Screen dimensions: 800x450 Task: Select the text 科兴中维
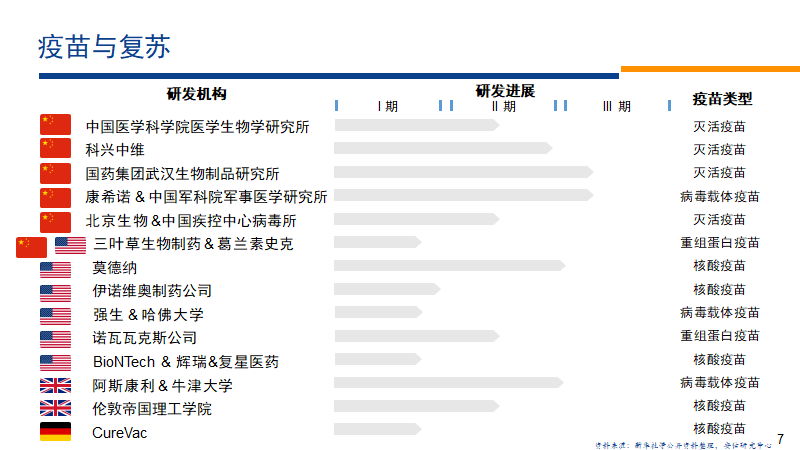115,150
